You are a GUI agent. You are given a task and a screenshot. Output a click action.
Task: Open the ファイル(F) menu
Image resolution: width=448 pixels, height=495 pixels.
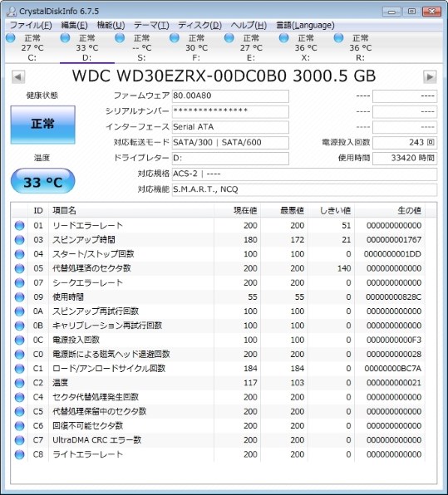tap(31, 25)
